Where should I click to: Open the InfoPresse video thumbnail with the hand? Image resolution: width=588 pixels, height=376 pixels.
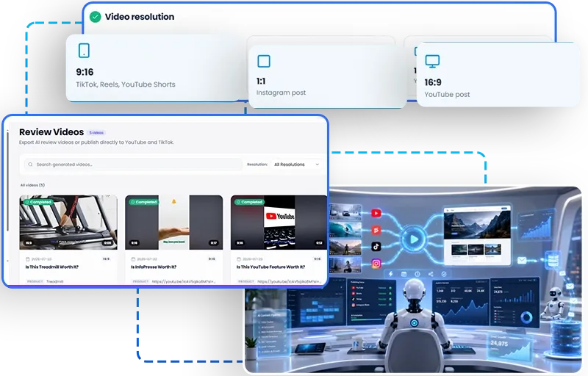pyautogui.click(x=174, y=222)
